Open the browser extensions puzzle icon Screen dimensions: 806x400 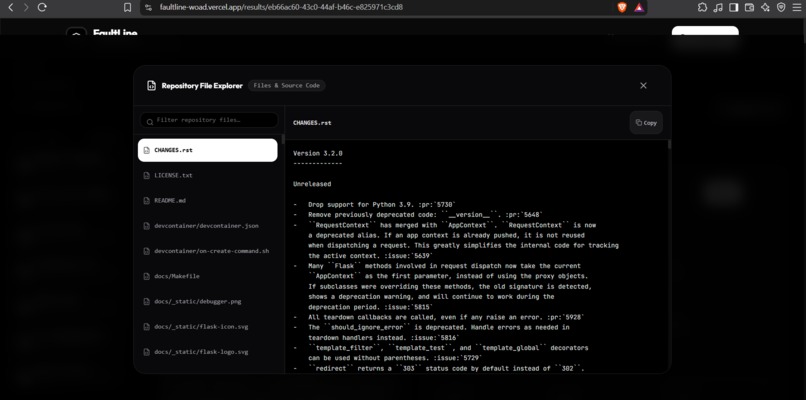[x=702, y=7]
